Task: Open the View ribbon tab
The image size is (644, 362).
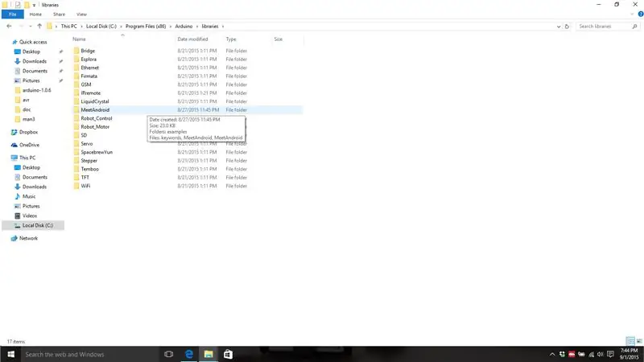Action: coord(81,14)
